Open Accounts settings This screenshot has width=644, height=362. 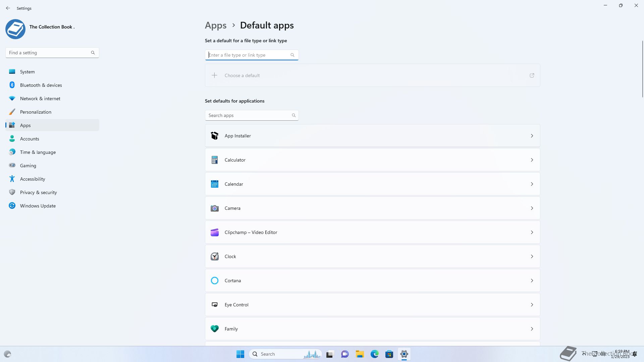52,139
